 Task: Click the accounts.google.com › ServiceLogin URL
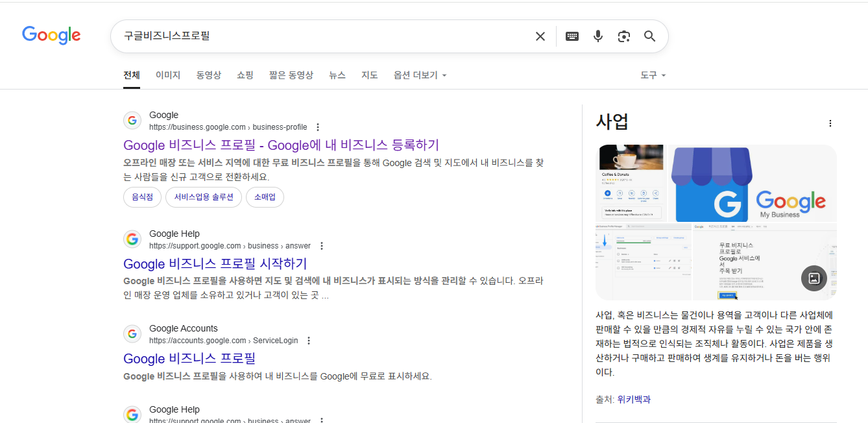coord(224,341)
